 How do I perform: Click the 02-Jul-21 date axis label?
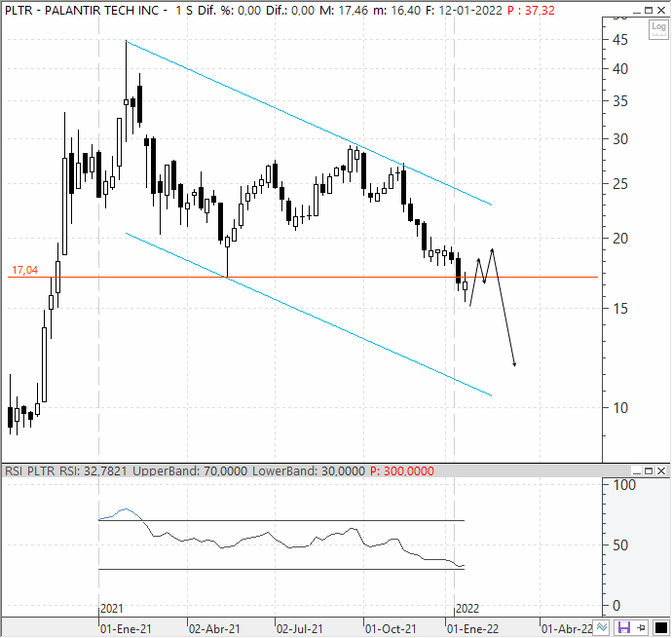pyautogui.click(x=300, y=629)
